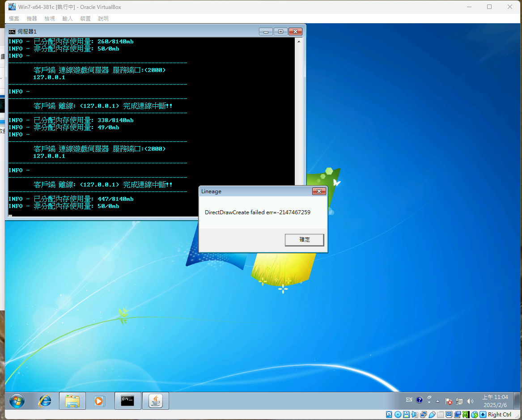Close the 伺服器1 console window
The image size is (522, 420).
pos(295,32)
